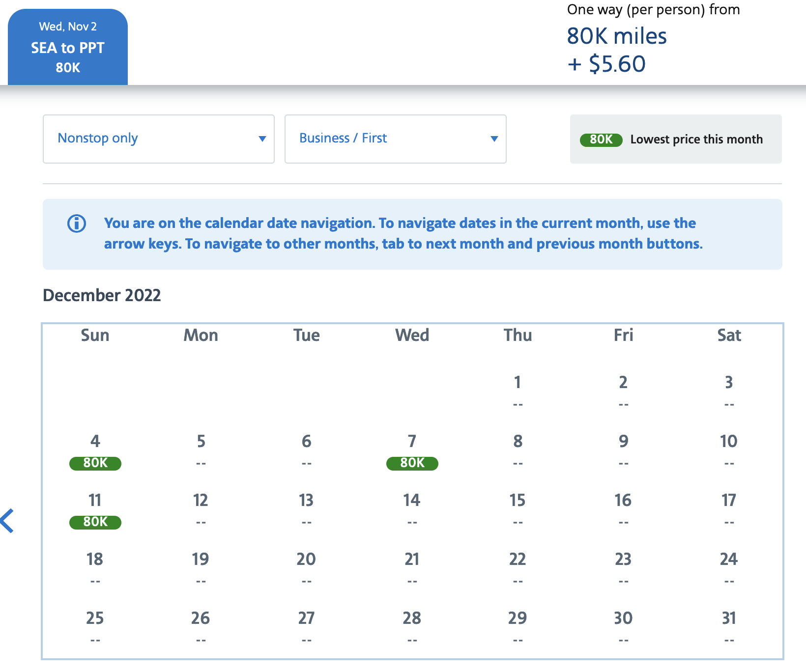Image resolution: width=806 pixels, height=672 pixels.
Task: Select Saturday December 10
Action: click(x=729, y=450)
